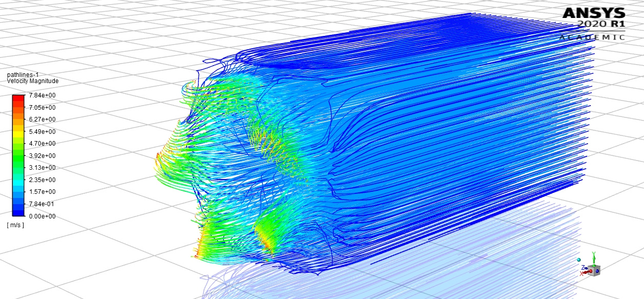Select the 'Velocity Magnitude' legend label
Viewport: 644px width, 299px height.
point(32,81)
